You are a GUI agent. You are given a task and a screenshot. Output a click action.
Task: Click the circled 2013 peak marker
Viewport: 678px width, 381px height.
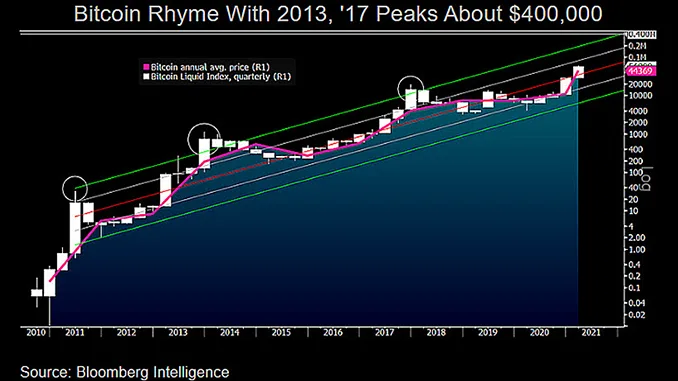pos(204,139)
